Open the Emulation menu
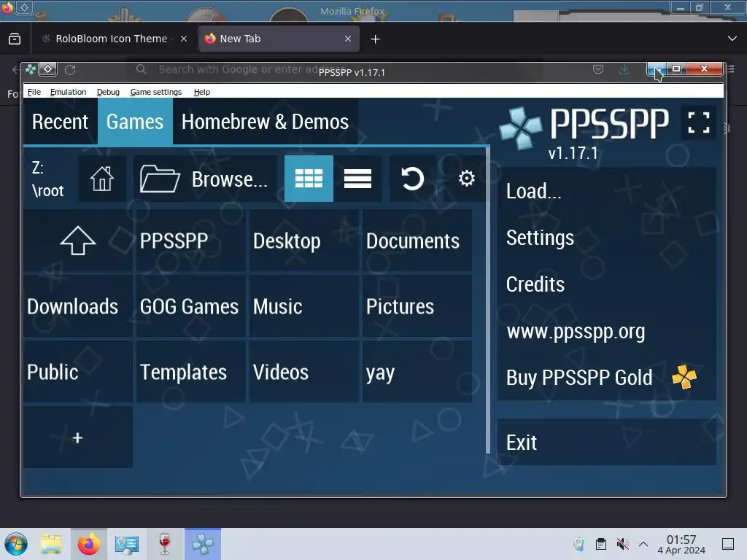Viewport: 747px width, 560px height. [68, 92]
